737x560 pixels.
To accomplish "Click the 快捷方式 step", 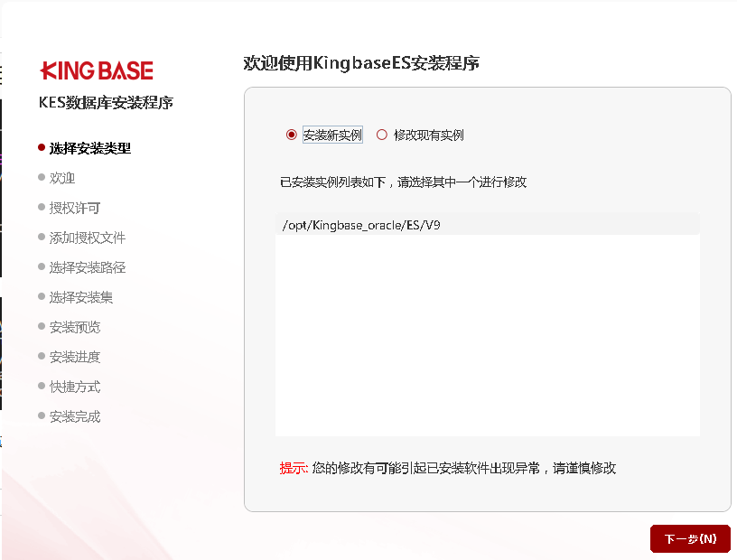I will point(75,387).
